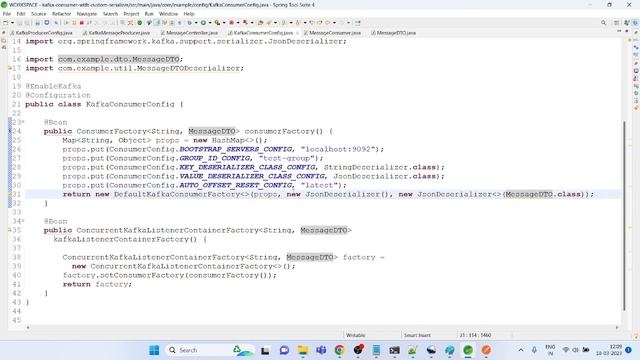Open the Window menu
Image resolution: width=640 pixels, height=360 pixels.
[168, 14]
